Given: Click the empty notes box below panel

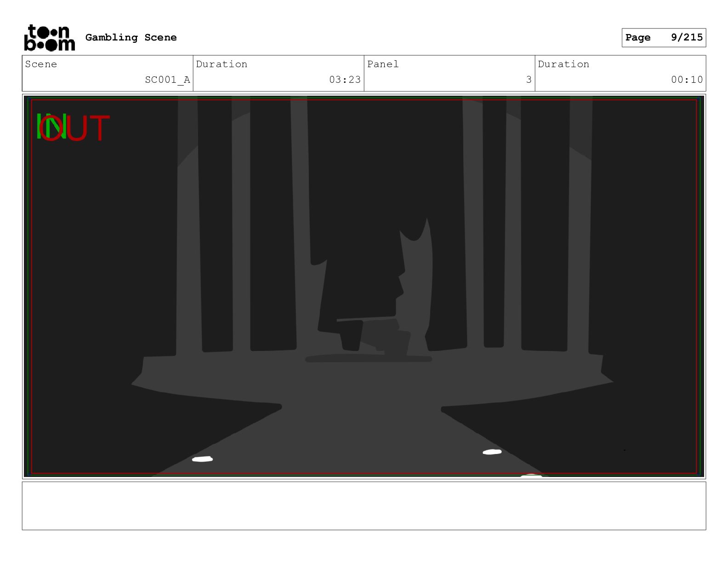Looking at the screenshot, I should point(364,506).
